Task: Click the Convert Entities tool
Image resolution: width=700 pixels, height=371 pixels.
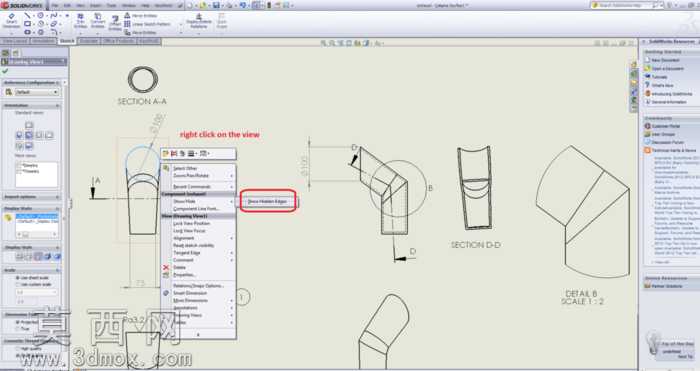Action: click(x=98, y=21)
